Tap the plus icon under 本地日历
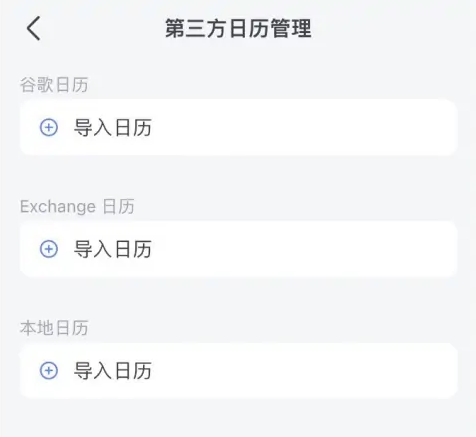This screenshot has width=476, height=437. [x=49, y=371]
